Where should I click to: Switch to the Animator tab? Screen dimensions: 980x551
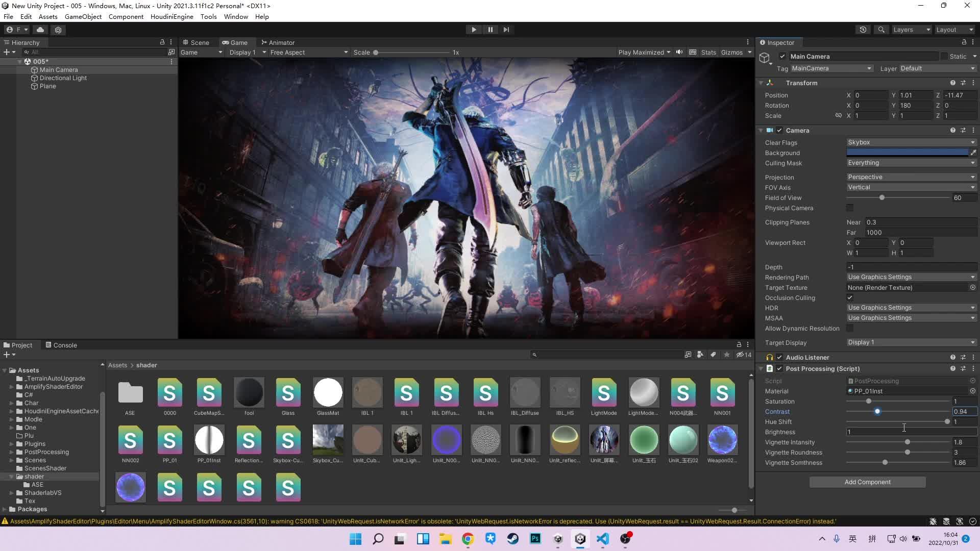click(278, 42)
